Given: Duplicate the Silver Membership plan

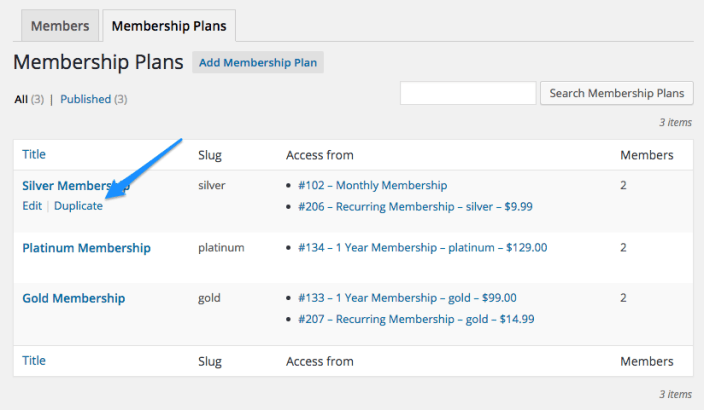Looking at the screenshot, I should tap(78, 206).
